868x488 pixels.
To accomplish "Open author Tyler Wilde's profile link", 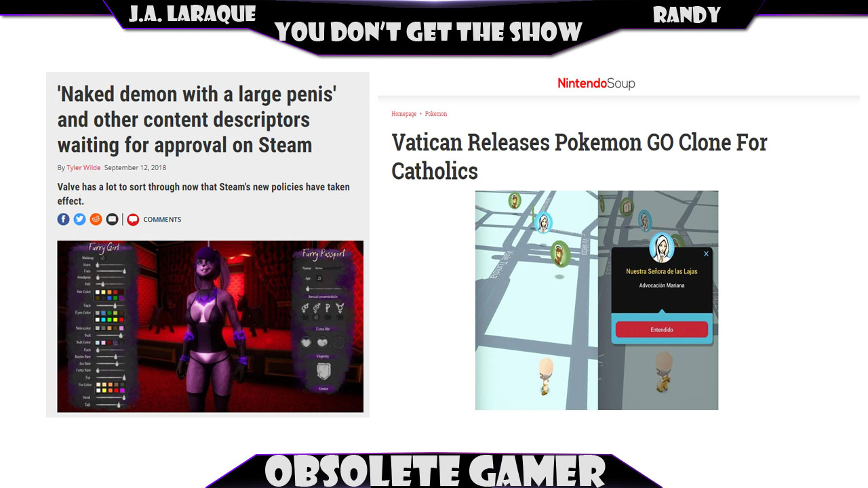I will tap(82, 167).
